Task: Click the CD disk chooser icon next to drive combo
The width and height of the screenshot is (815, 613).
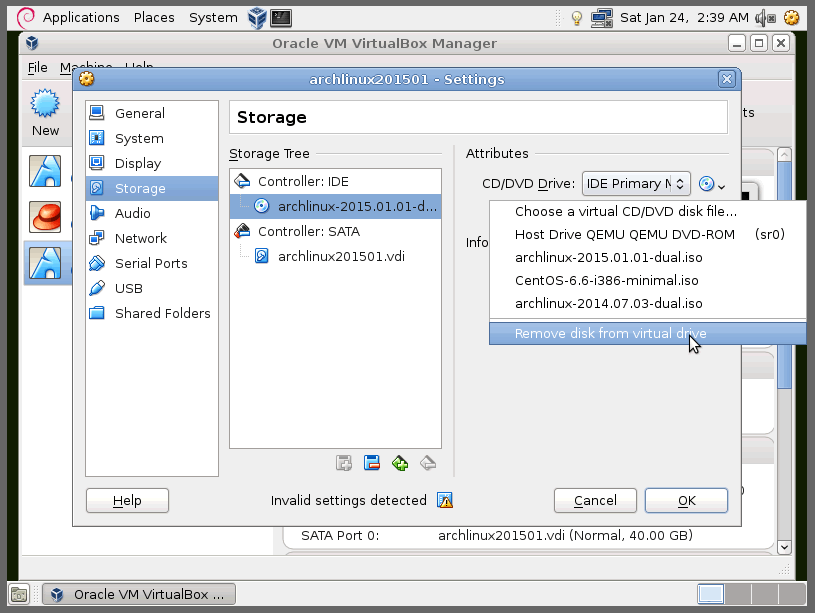Action: coord(712,184)
